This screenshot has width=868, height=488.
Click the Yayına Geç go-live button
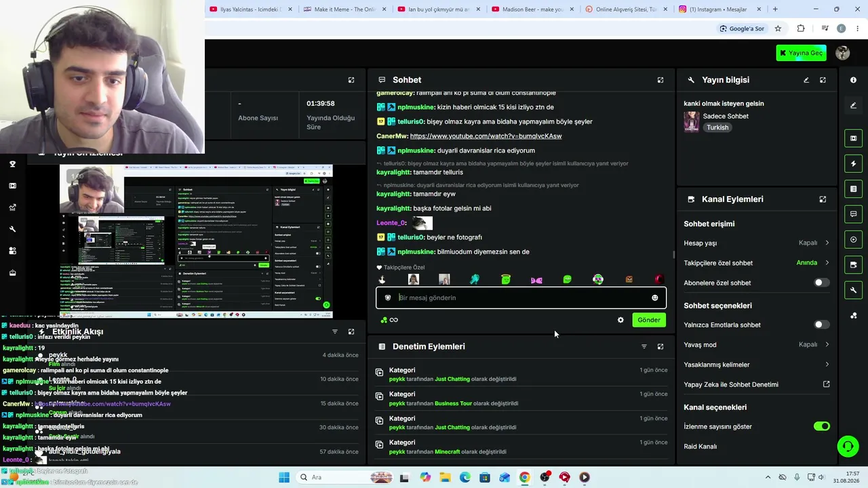coord(801,53)
